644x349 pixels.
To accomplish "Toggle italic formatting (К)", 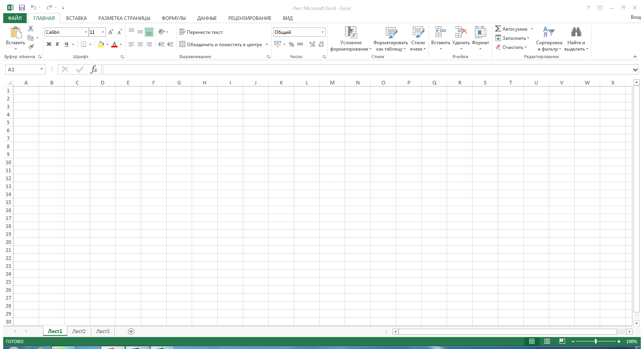I will point(57,44).
